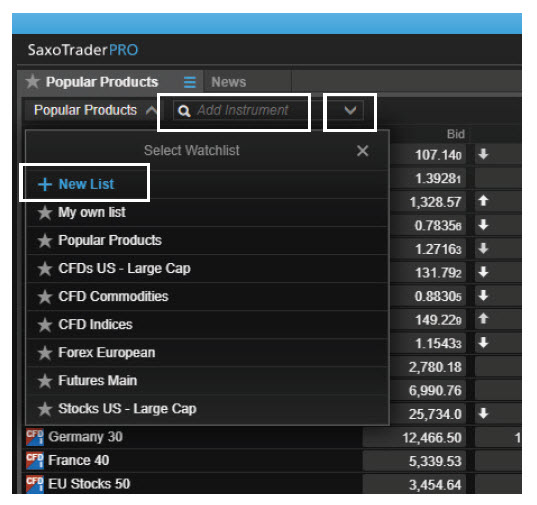Click the star icon on Popular Products tab

(33, 82)
